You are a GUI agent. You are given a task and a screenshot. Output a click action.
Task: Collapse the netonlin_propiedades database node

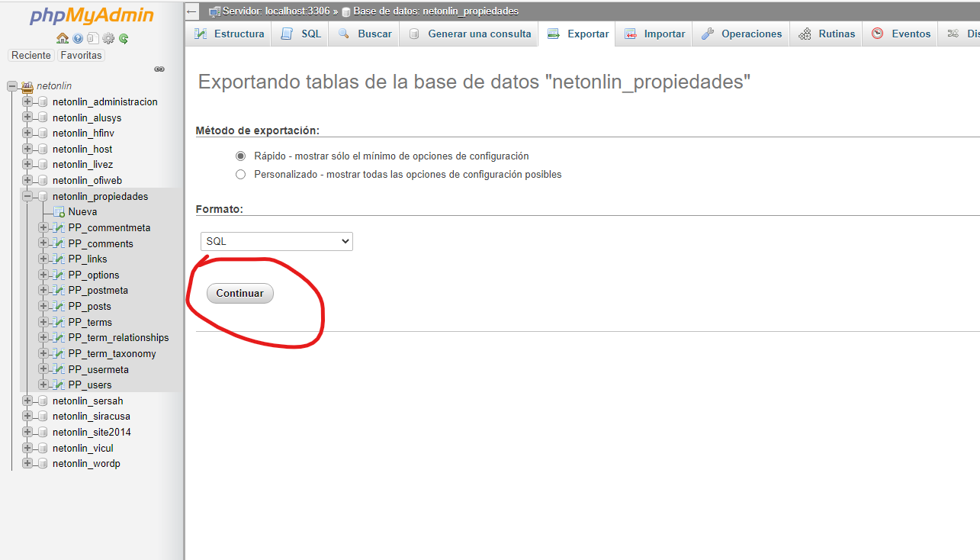pyautogui.click(x=27, y=196)
